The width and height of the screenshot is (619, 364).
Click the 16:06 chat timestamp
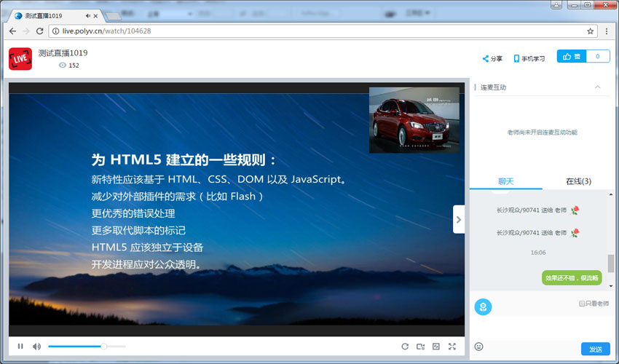pyautogui.click(x=538, y=253)
